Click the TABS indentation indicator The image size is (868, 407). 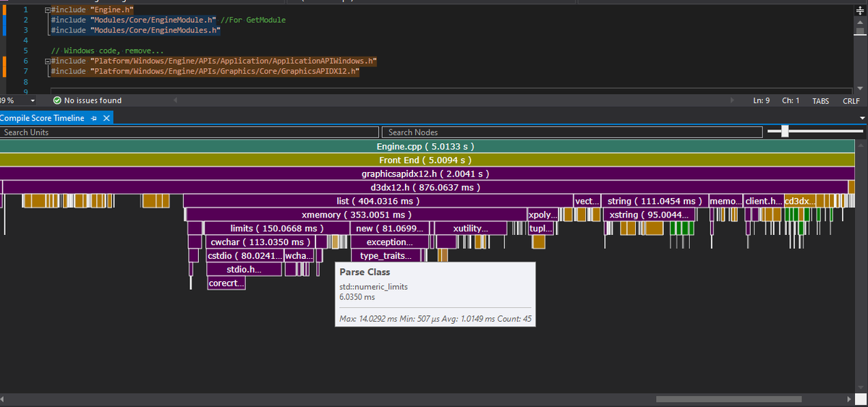click(821, 100)
